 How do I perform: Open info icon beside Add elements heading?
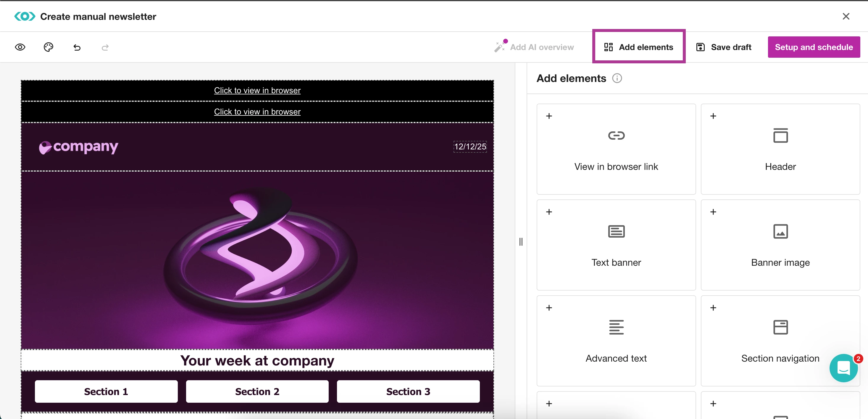pyautogui.click(x=617, y=78)
